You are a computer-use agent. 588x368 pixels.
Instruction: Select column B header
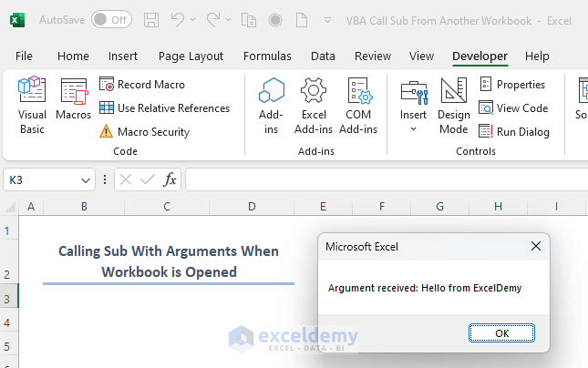[x=84, y=207]
